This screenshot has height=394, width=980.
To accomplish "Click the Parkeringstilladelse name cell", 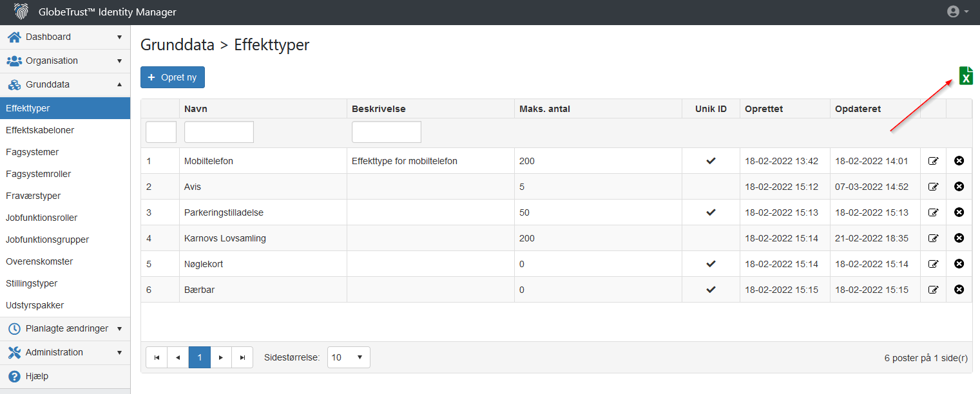I will (263, 212).
